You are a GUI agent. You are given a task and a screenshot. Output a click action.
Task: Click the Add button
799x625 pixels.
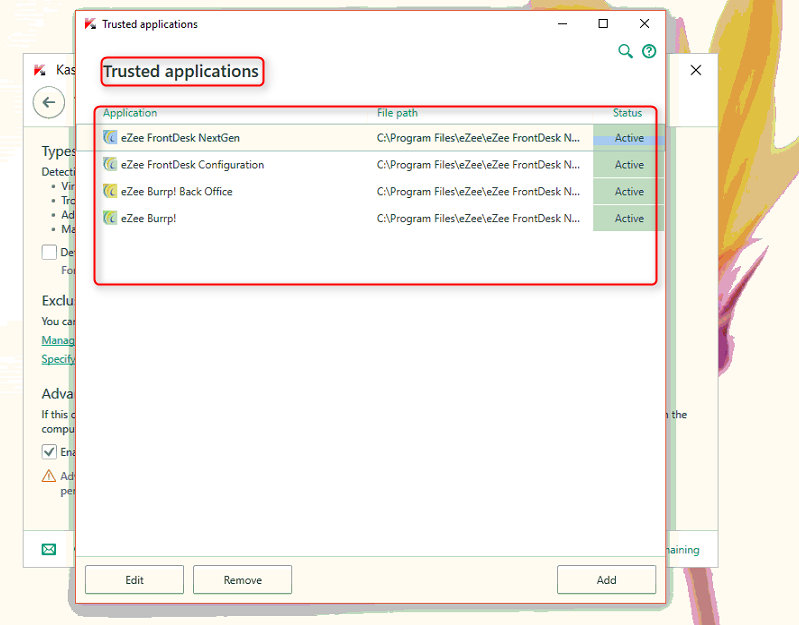coord(606,580)
